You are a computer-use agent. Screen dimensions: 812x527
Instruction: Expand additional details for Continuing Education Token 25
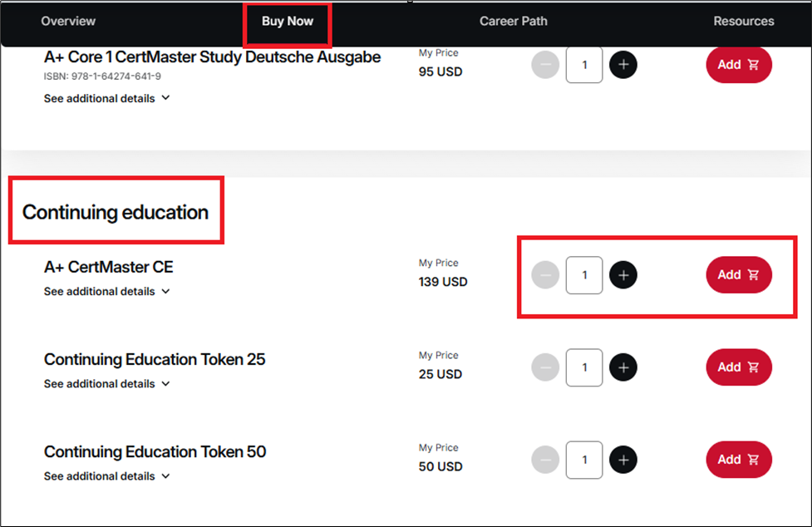click(x=106, y=384)
